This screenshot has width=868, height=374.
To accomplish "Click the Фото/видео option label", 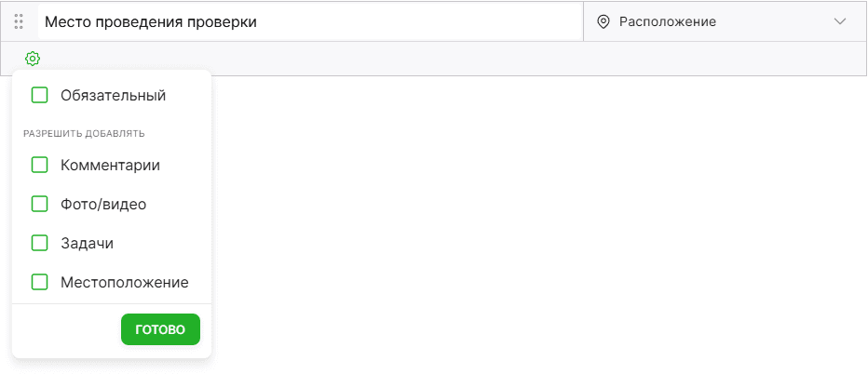I will click(103, 204).
